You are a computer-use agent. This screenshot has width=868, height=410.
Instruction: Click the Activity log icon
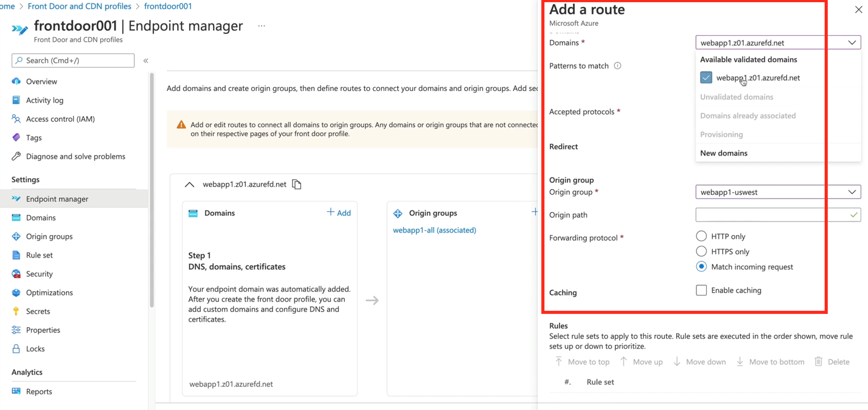click(16, 100)
